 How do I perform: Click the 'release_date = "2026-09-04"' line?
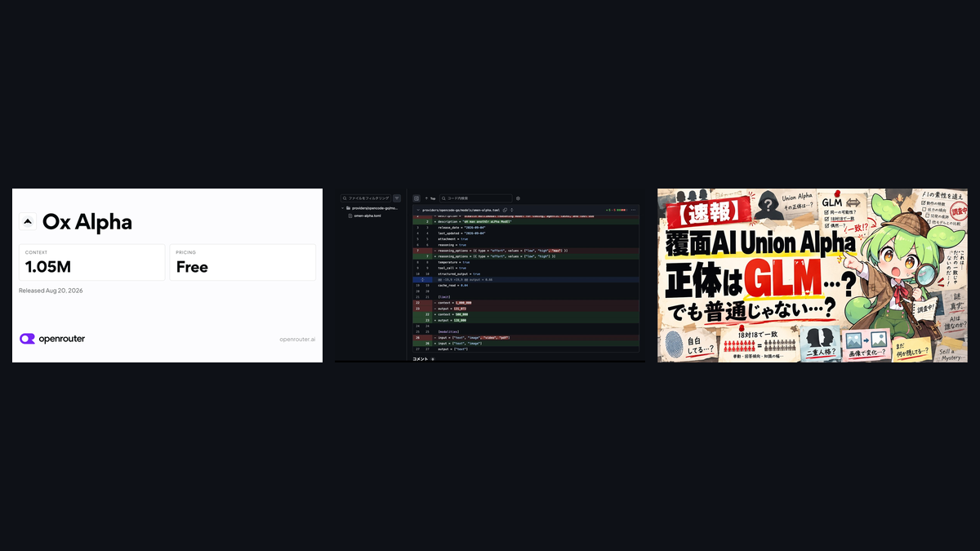pos(525,228)
